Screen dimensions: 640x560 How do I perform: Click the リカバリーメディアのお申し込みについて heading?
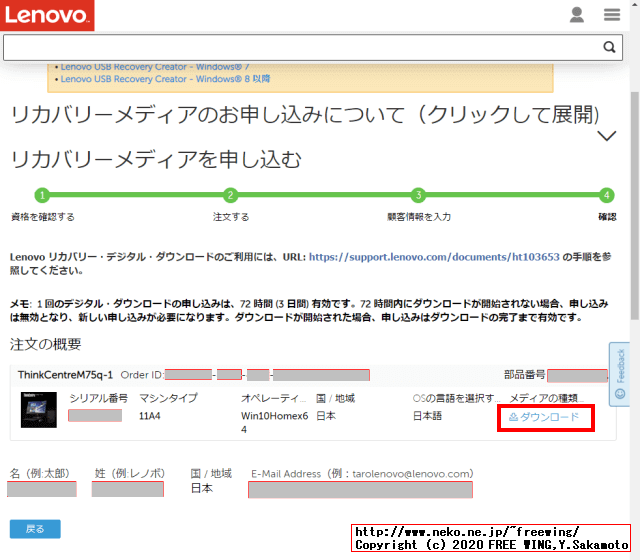click(305, 115)
